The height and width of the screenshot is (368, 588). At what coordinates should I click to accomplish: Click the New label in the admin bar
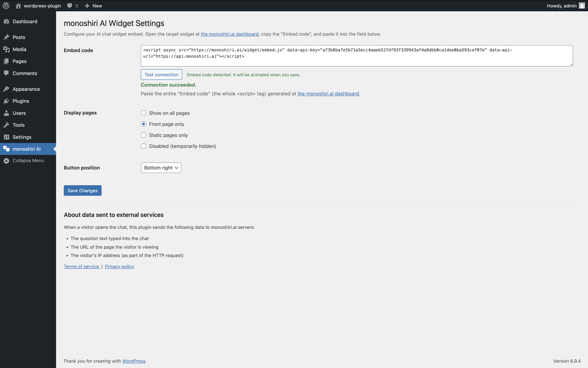[97, 6]
